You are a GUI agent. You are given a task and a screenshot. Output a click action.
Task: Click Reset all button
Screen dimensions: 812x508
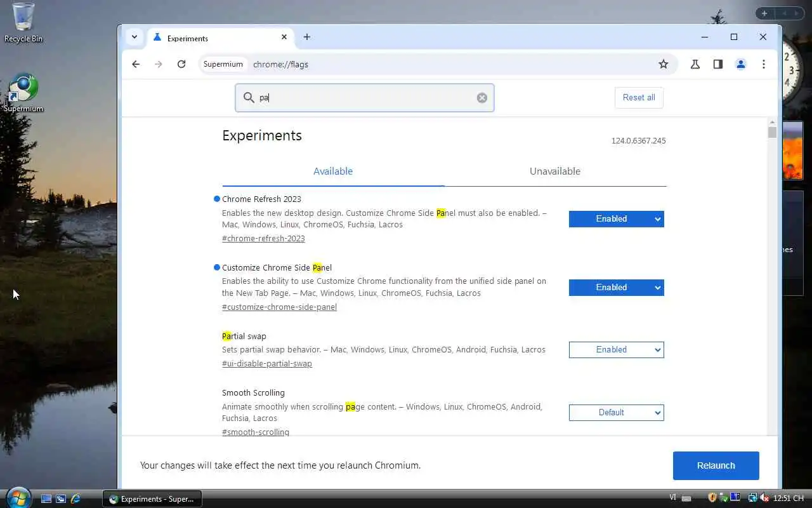[639, 98]
